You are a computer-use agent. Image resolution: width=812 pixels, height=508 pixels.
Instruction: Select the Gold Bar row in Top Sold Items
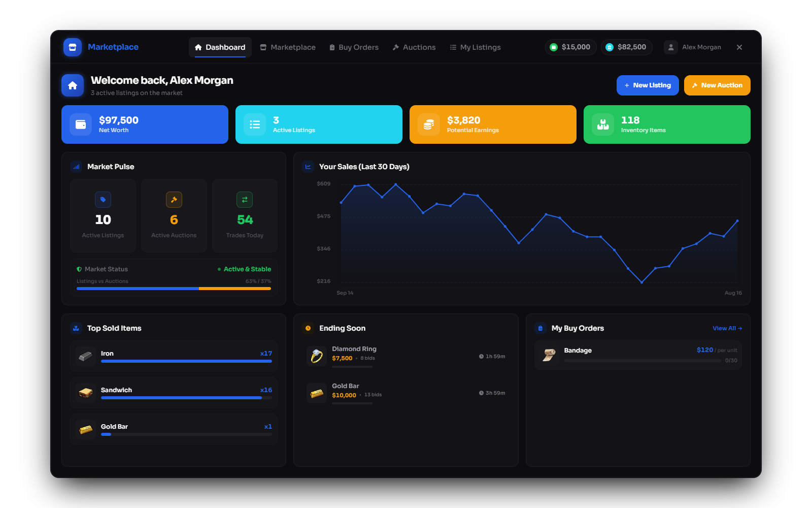tap(174, 429)
